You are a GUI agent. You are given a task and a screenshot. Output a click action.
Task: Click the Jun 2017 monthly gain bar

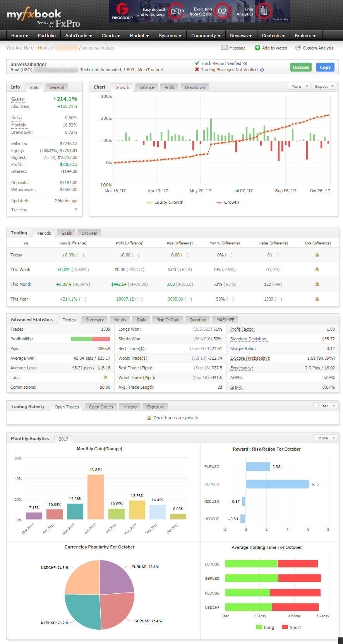click(x=96, y=497)
